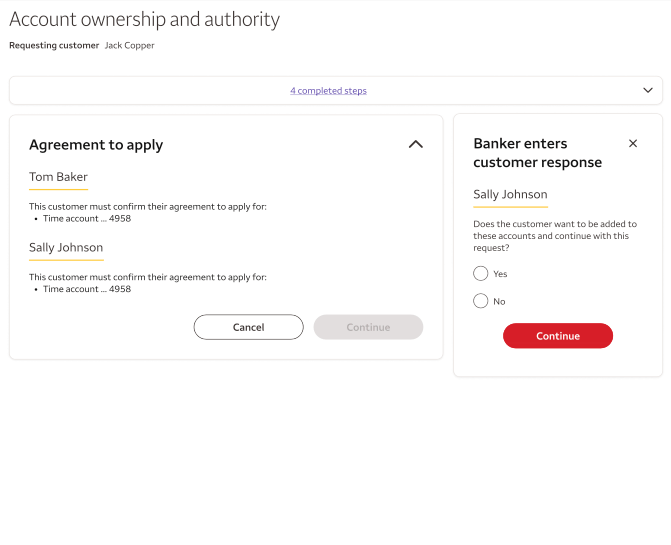The image size is (671, 545).
Task: Click Sally Johnson name in banker panel
Action: 510,195
